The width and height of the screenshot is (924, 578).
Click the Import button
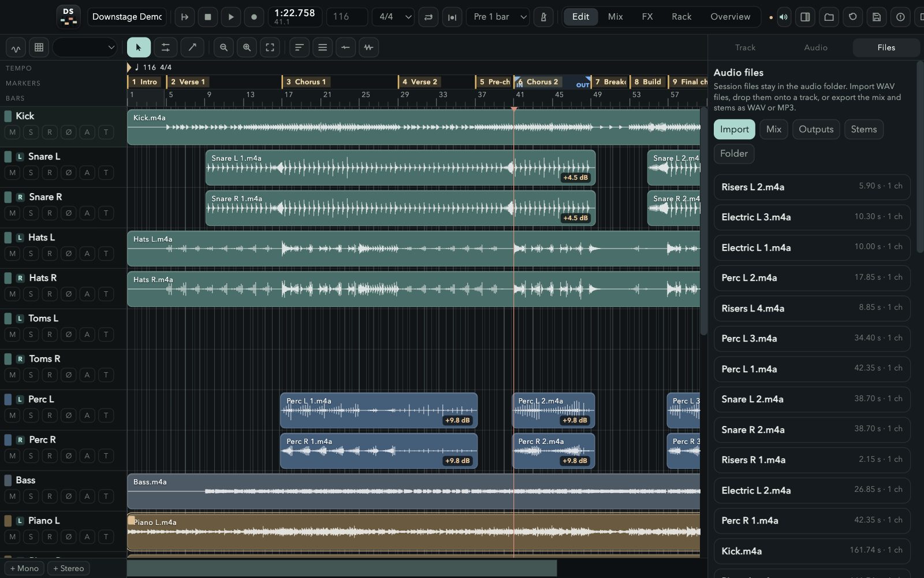click(734, 129)
